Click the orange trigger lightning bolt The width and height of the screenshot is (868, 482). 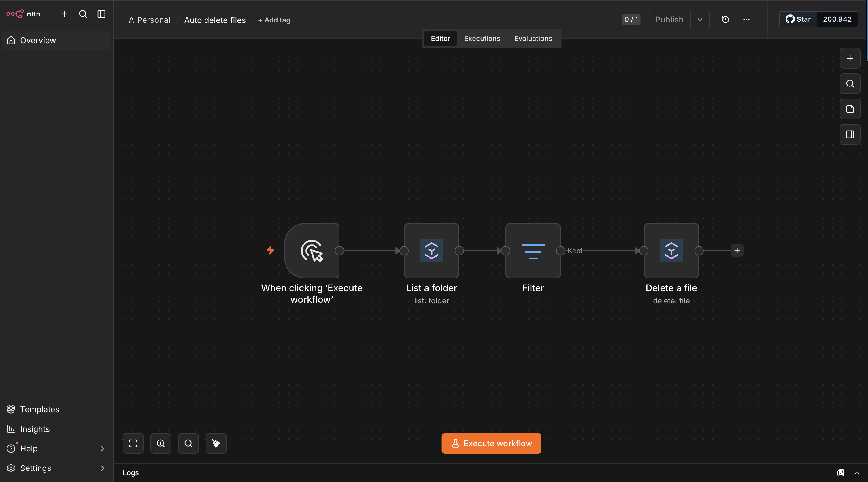point(270,250)
